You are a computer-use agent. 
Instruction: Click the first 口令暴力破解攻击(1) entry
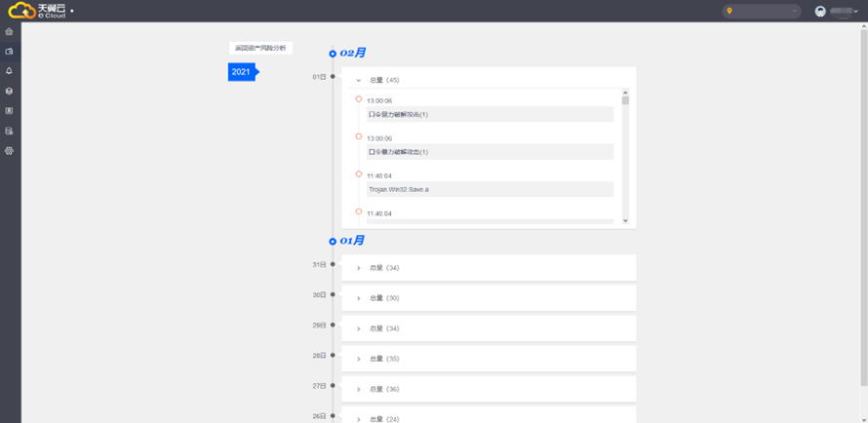(x=490, y=114)
